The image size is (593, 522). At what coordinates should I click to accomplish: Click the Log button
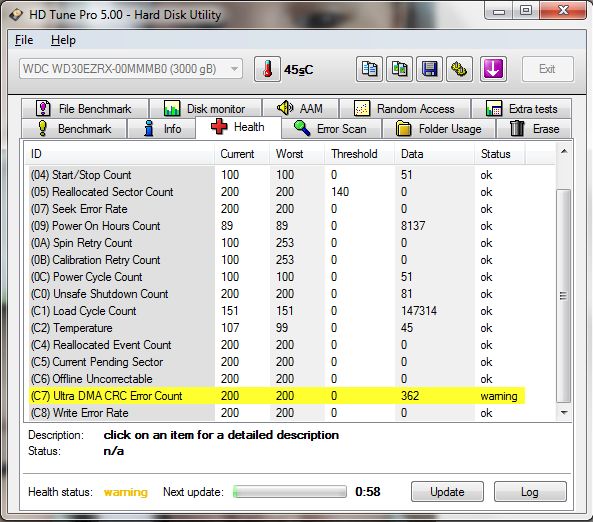tap(530, 492)
